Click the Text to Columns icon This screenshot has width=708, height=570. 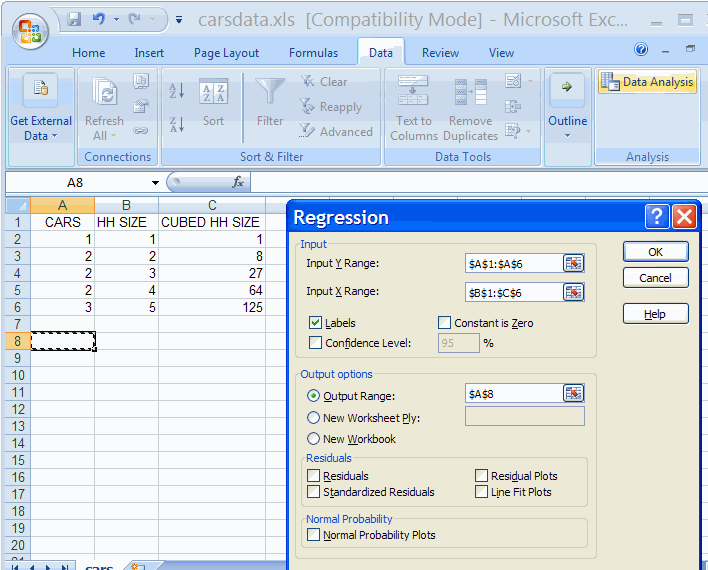413,92
